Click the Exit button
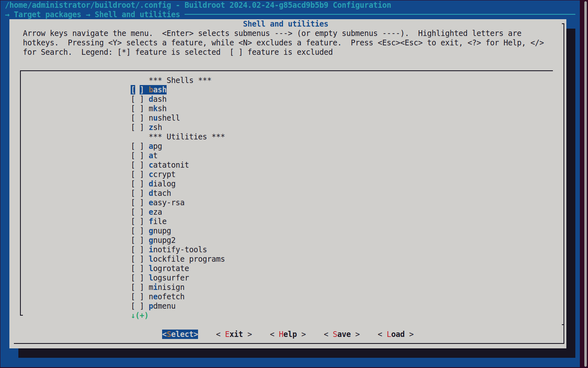The height and width of the screenshot is (368, 588). pyautogui.click(x=234, y=334)
